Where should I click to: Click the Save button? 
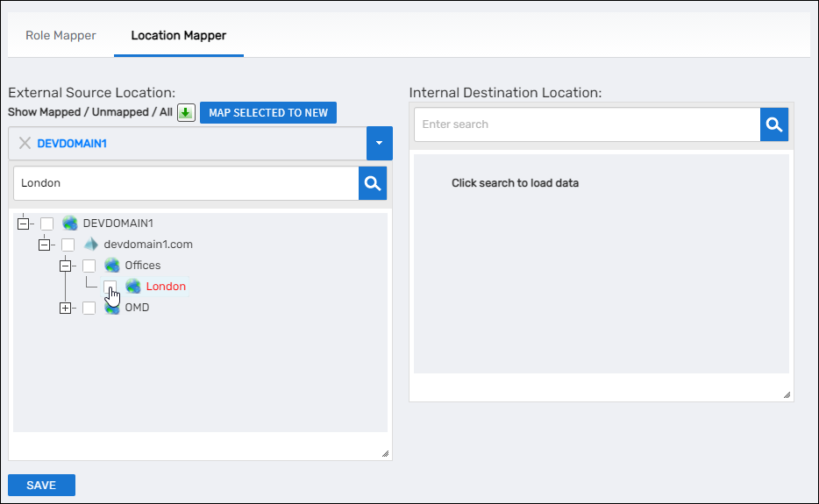[41, 486]
